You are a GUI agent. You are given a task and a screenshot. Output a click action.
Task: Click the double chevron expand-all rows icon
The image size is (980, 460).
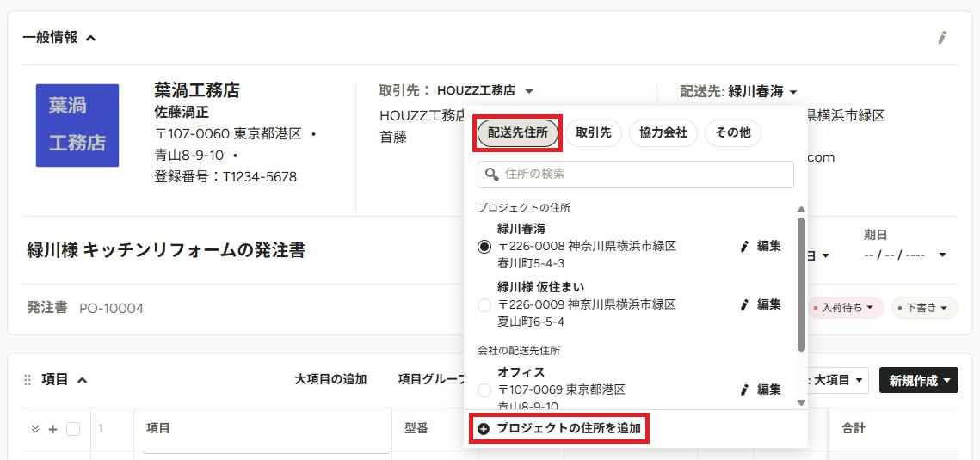click(35, 429)
